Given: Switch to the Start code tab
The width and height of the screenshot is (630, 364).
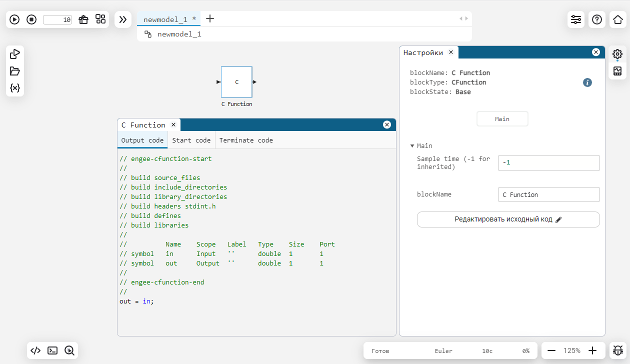Looking at the screenshot, I should tap(191, 140).
